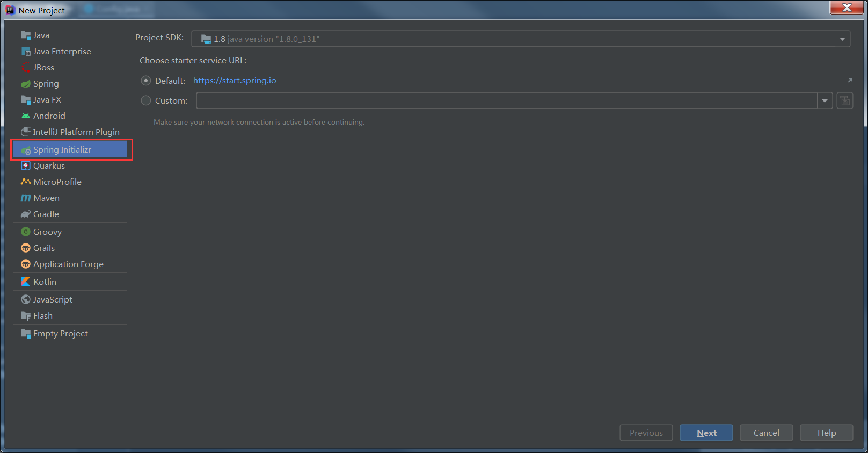Click the Custom URL input field
The height and width of the screenshot is (453, 868).
pos(507,100)
